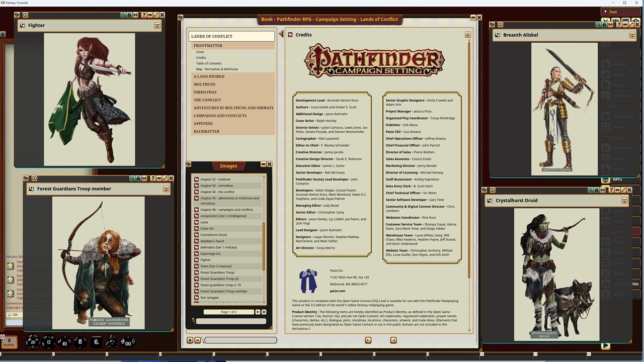Click the portrait icon beside Breanth Aliskel name
The width and height of the screenshot is (644, 362).
coord(497,35)
